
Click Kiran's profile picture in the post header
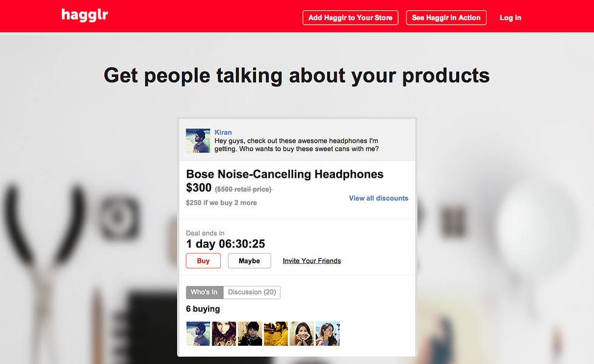point(198,141)
